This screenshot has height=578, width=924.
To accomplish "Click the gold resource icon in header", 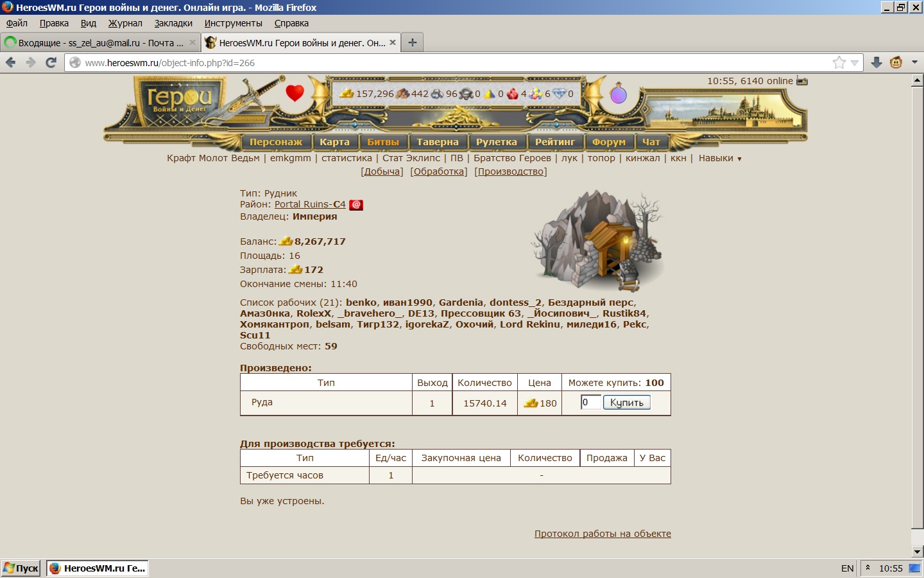I will tap(347, 94).
